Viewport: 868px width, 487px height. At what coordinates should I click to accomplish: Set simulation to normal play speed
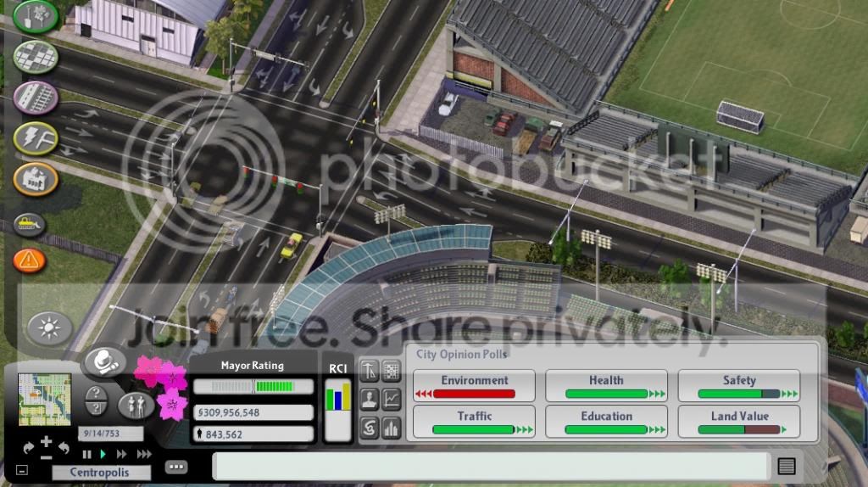coord(103,454)
